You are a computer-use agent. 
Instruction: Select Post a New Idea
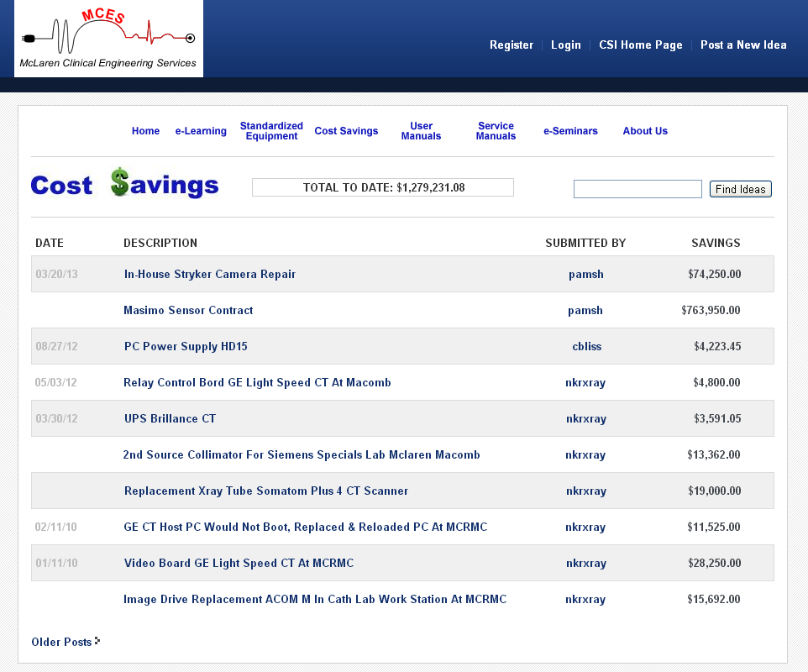coord(743,45)
